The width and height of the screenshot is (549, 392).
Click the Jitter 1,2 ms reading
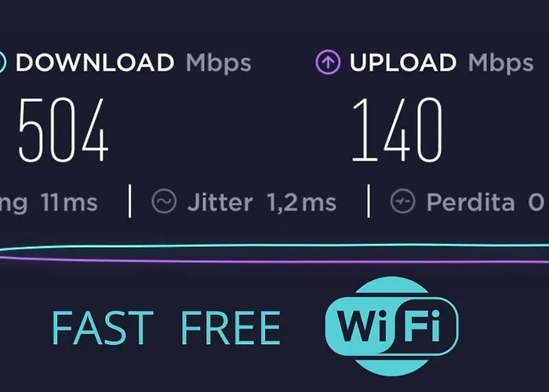(x=262, y=202)
